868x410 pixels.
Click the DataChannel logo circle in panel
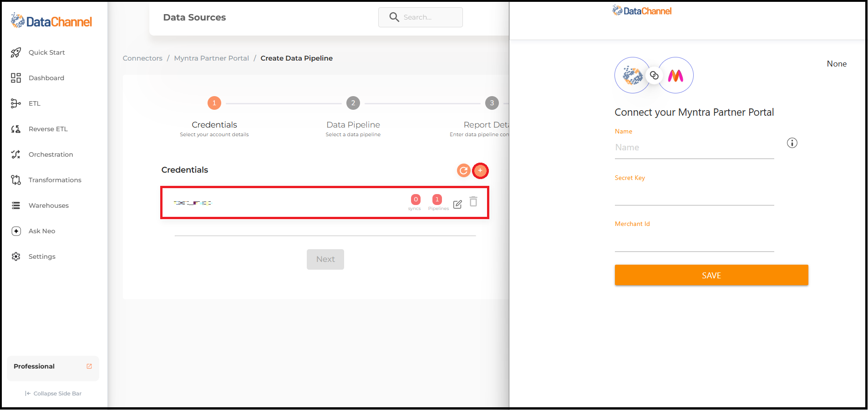tap(632, 75)
